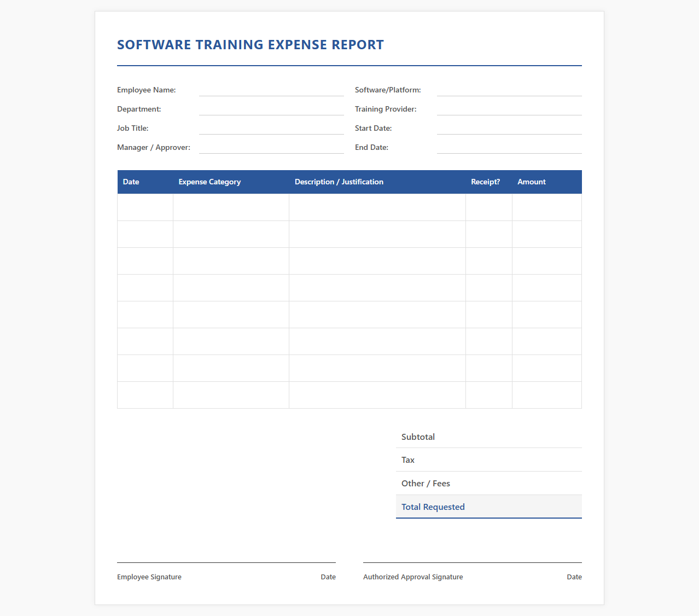Click the Employee Name input line
The image size is (699, 616).
(x=271, y=90)
